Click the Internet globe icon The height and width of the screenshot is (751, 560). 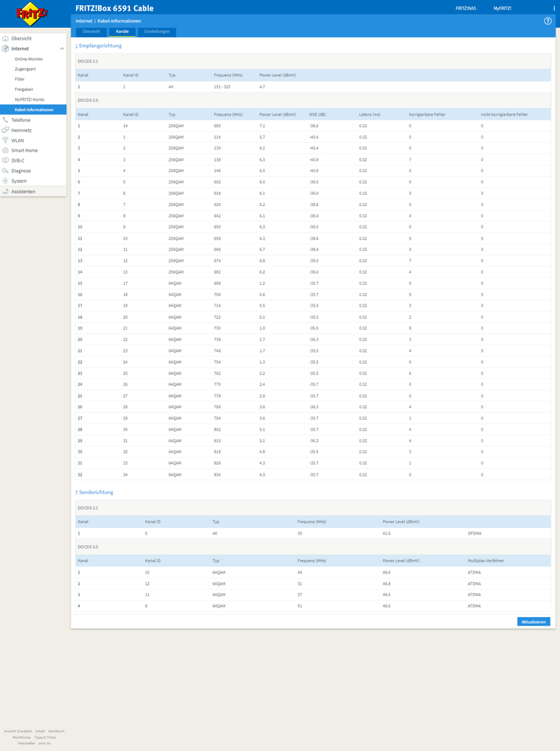5,48
